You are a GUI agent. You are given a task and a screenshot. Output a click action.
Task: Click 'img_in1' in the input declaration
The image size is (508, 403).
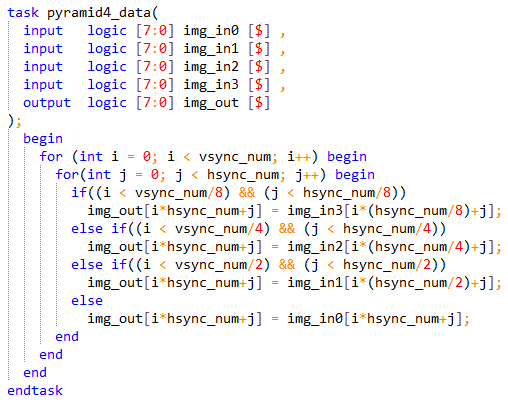click(x=211, y=49)
